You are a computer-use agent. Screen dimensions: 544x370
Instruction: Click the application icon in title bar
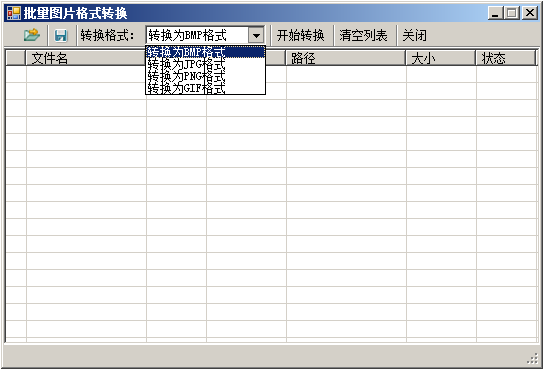(x=14, y=13)
